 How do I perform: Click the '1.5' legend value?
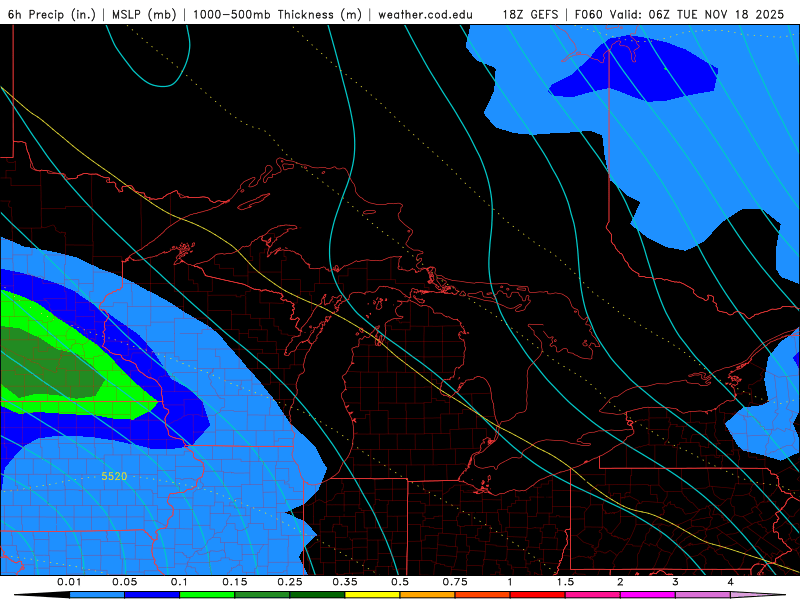pyautogui.click(x=565, y=582)
